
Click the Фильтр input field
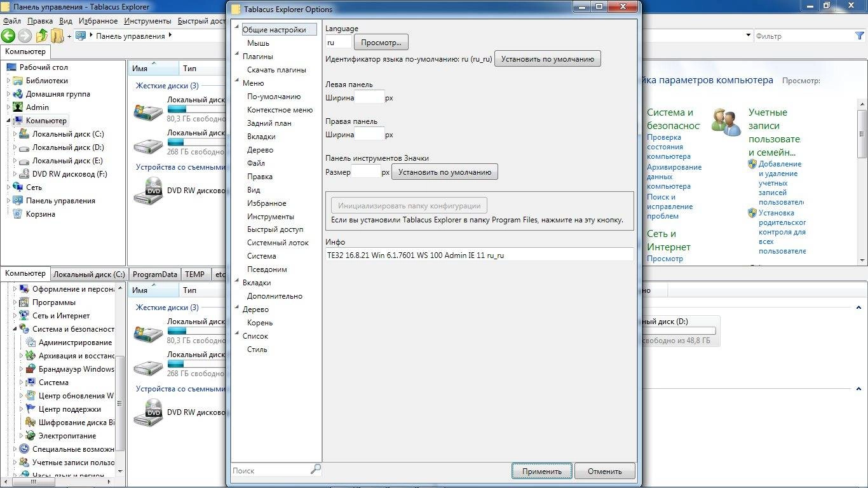[804, 36]
